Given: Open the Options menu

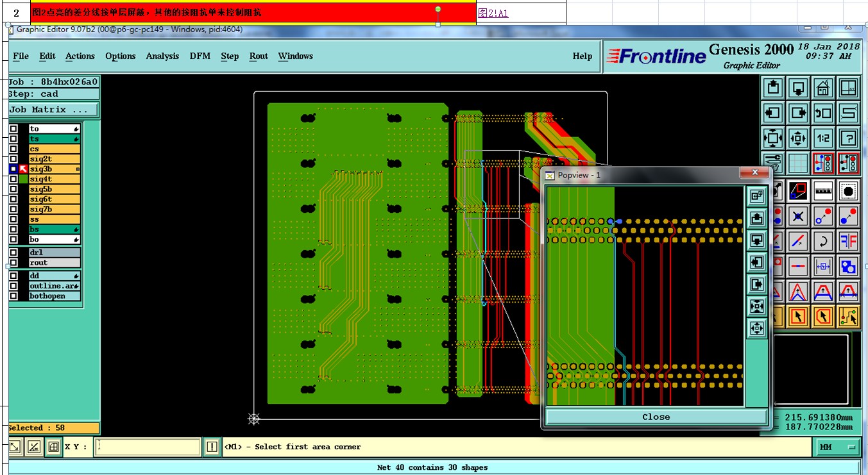Looking at the screenshot, I should (121, 56).
